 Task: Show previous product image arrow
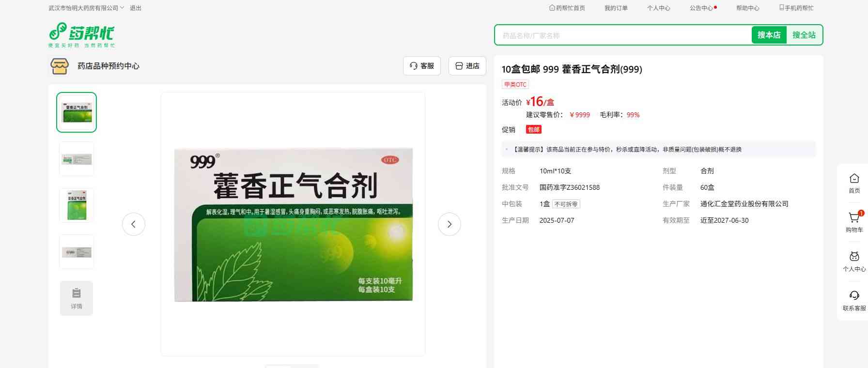coord(134,224)
